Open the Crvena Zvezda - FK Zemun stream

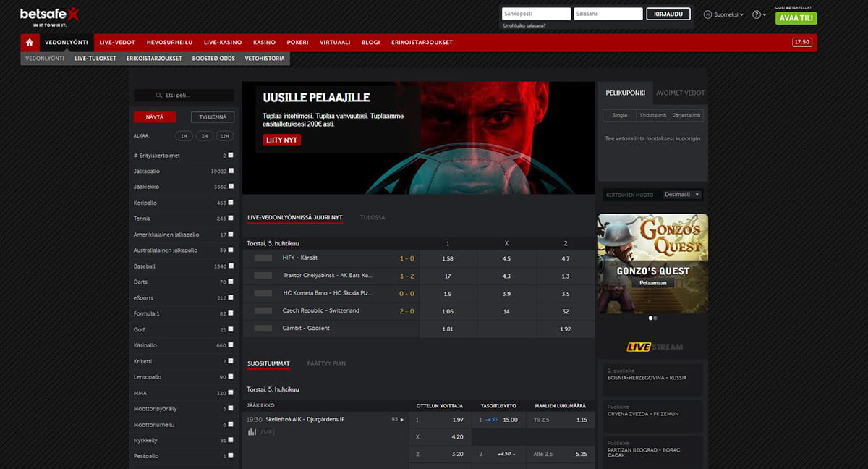click(653, 415)
